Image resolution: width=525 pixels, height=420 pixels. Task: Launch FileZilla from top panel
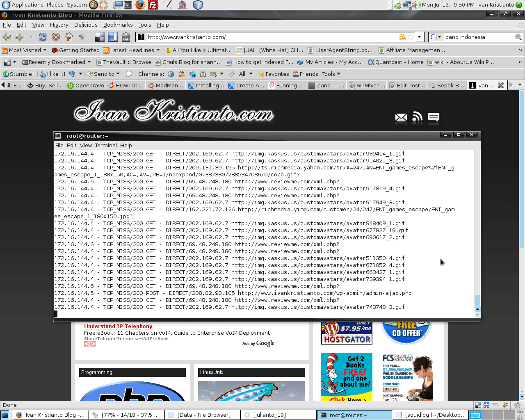click(153, 5)
